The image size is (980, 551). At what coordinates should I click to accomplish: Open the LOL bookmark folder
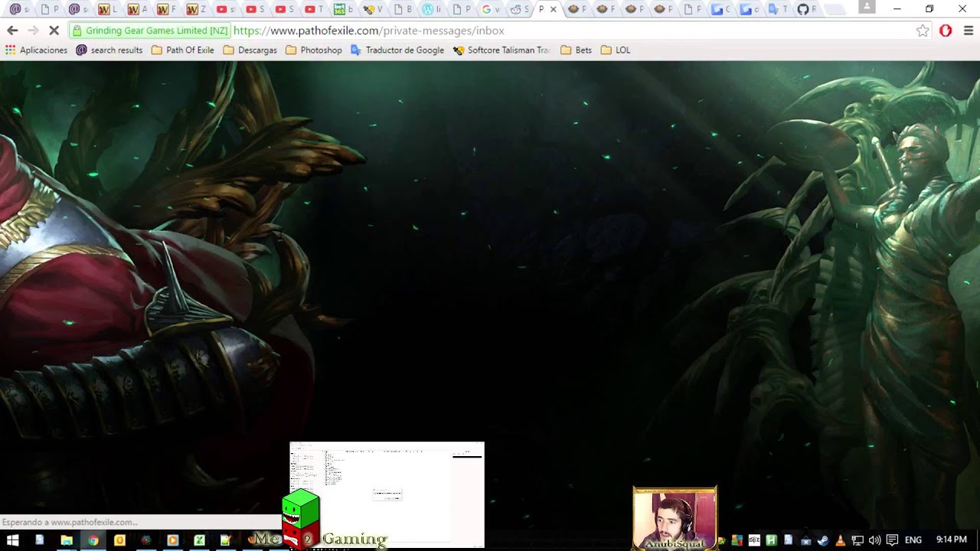(x=616, y=50)
